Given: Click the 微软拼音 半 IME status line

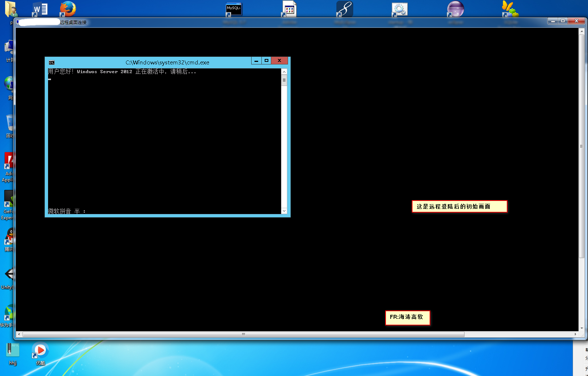Looking at the screenshot, I should pos(67,211).
